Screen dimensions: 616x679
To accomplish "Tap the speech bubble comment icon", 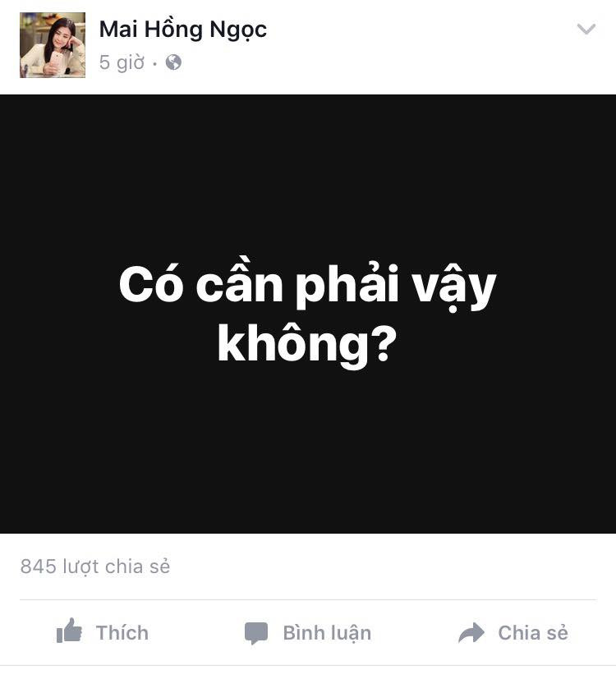I will tap(256, 633).
